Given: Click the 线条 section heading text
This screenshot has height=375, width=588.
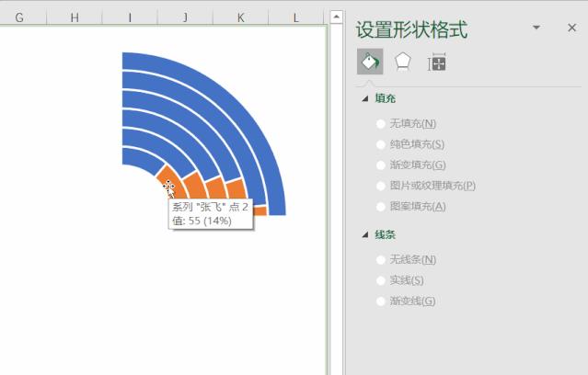Looking at the screenshot, I should [x=386, y=235].
